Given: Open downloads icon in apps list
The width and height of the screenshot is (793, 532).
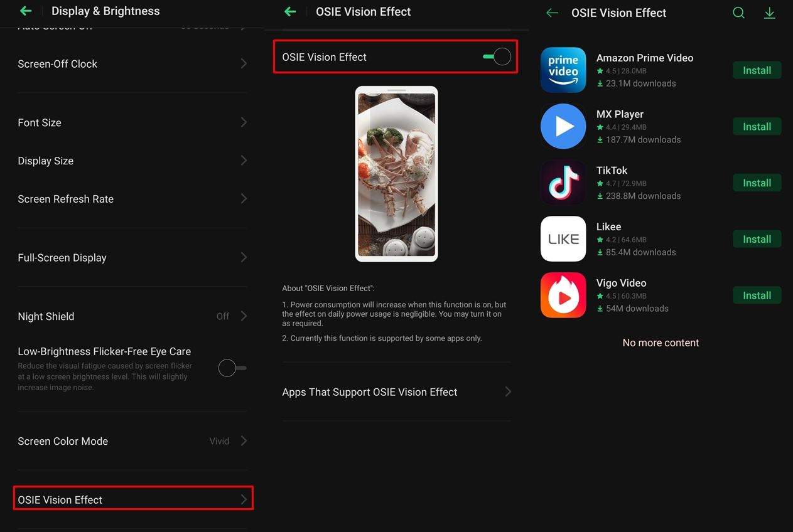Looking at the screenshot, I should pos(769,13).
